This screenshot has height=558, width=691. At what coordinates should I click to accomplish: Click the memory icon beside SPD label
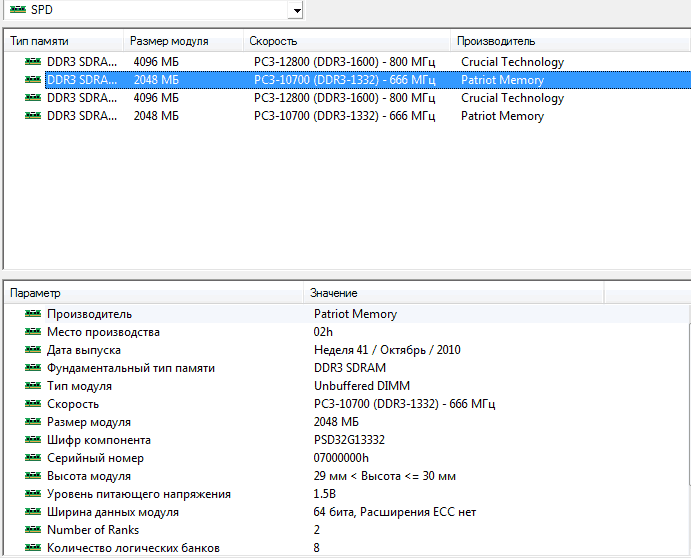[x=18, y=9]
